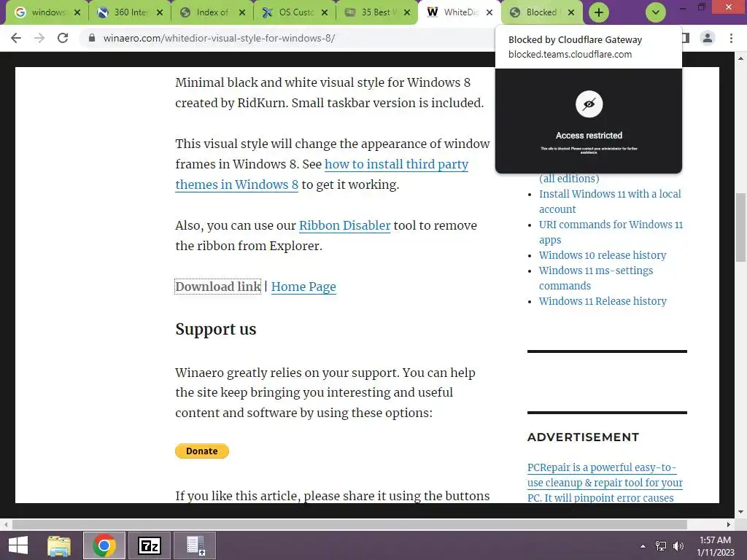Screen dimensions: 747x560
Task: Expand the tab search dropdown
Action: point(656,12)
